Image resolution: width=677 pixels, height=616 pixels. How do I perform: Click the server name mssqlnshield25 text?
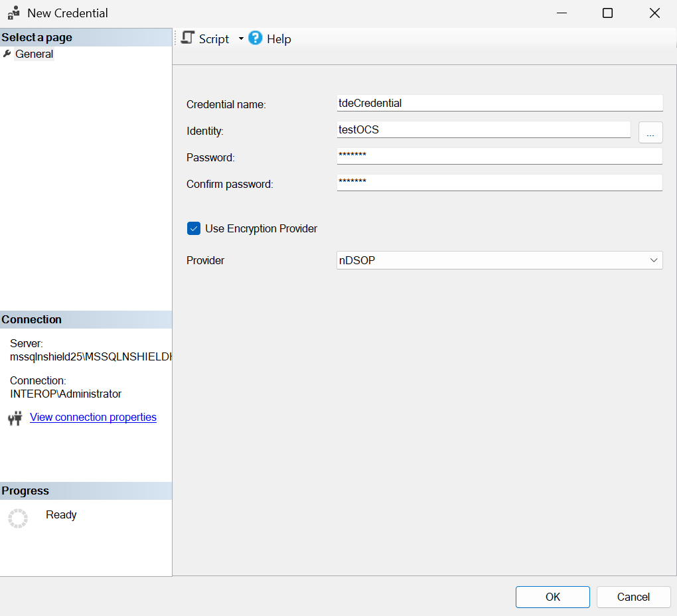click(x=91, y=356)
